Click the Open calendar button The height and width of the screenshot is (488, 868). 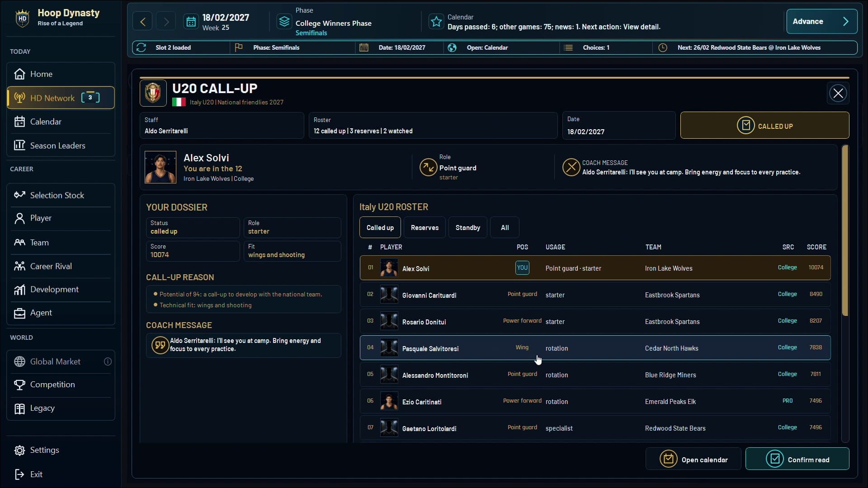point(693,459)
